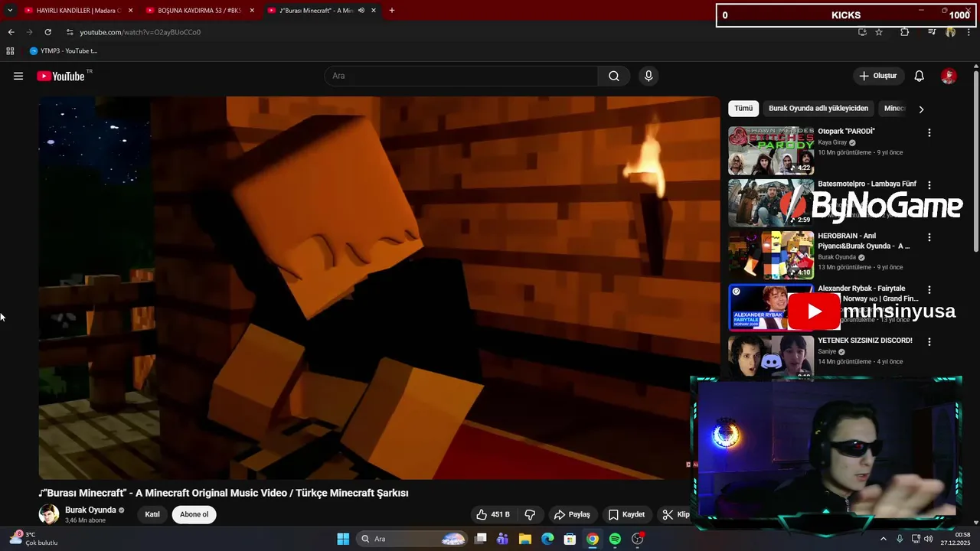The height and width of the screenshot is (551, 980).
Task: Open the YouTube notifications bell
Action: pos(920,76)
